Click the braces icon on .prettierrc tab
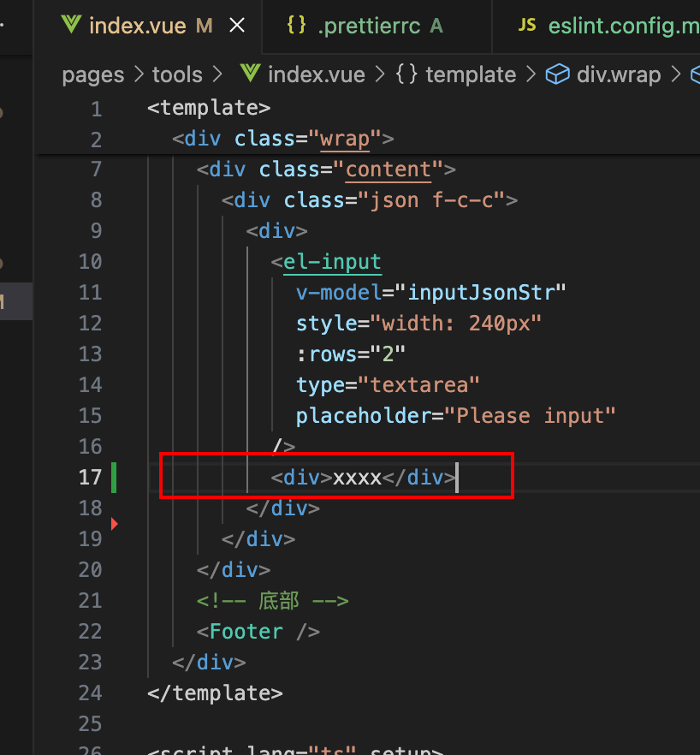This screenshot has height=755, width=700. (x=296, y=25)
